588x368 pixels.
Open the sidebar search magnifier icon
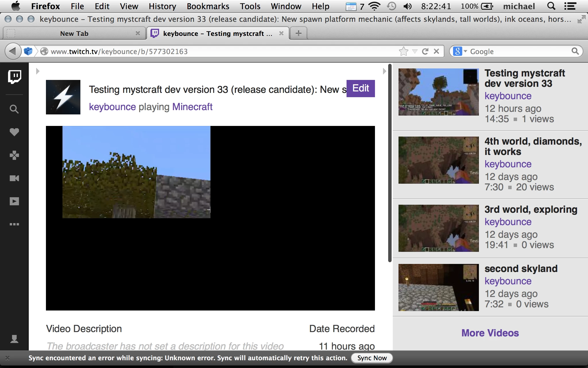[x=14, y=109]
